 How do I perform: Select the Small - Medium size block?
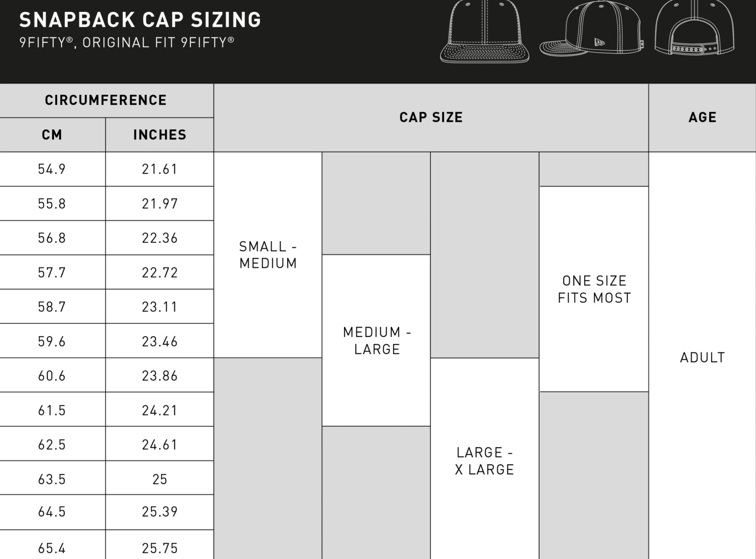(268, 255)
